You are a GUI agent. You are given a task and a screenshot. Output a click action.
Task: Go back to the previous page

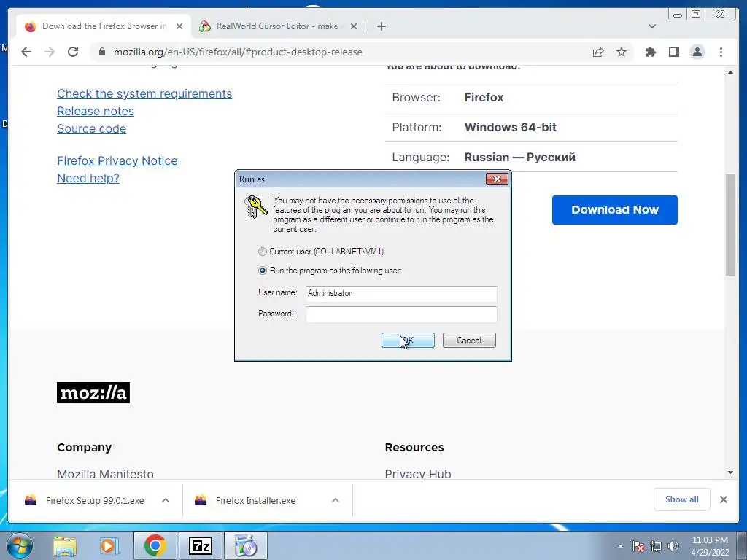[x=26, y=52]
